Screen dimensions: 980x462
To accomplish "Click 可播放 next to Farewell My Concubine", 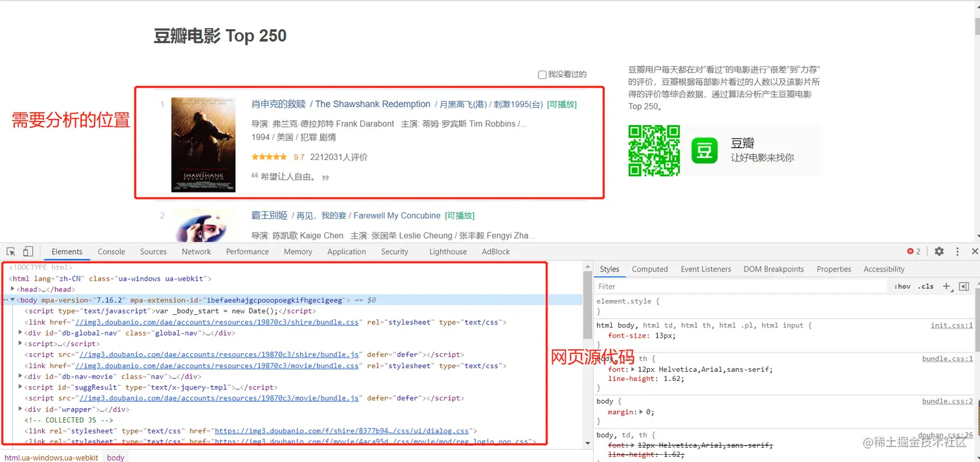I will coord(460,216).
